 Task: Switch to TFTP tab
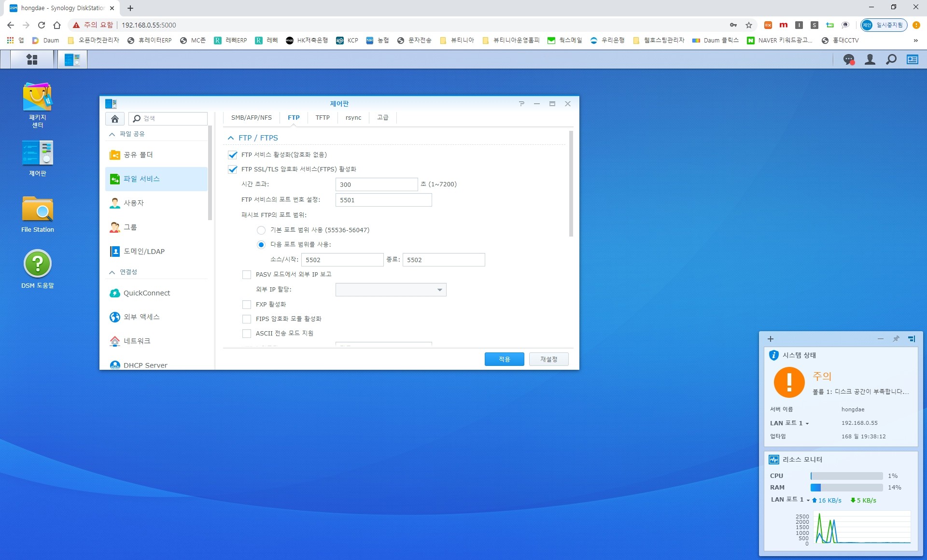pos(323,118)
